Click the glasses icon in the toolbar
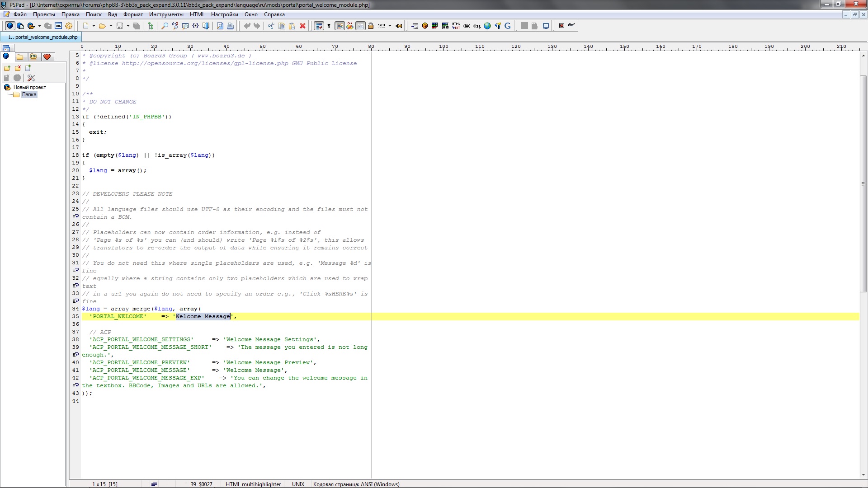Screen dimensions: 868x488 pyautogui.click(x=571, y=25)
